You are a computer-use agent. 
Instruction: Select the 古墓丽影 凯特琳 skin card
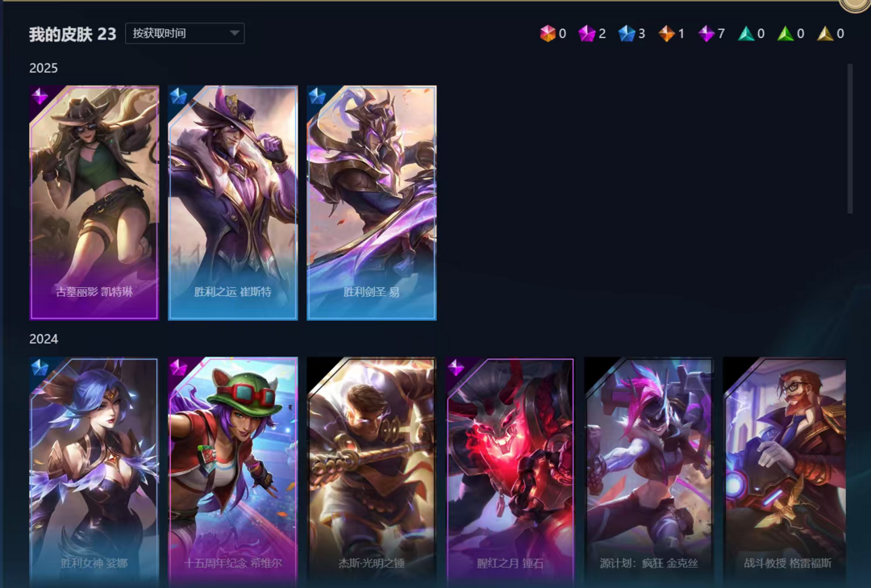point(94,202)
